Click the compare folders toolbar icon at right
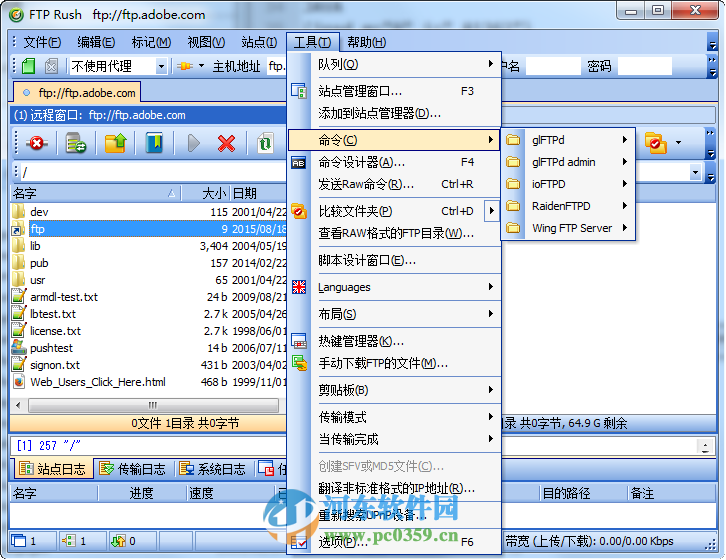Image resolution: width=726 pixels, height=560 pixels. pos(655,143)
